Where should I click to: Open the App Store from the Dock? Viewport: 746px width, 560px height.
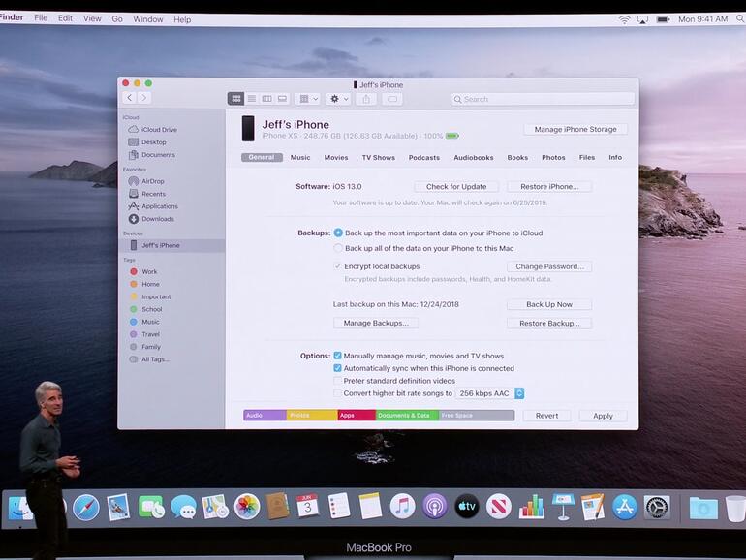tap(625, 507)
